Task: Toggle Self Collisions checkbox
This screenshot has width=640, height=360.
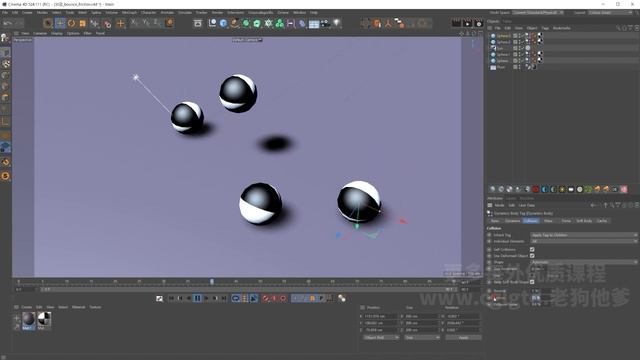Action: coord(532,249)
